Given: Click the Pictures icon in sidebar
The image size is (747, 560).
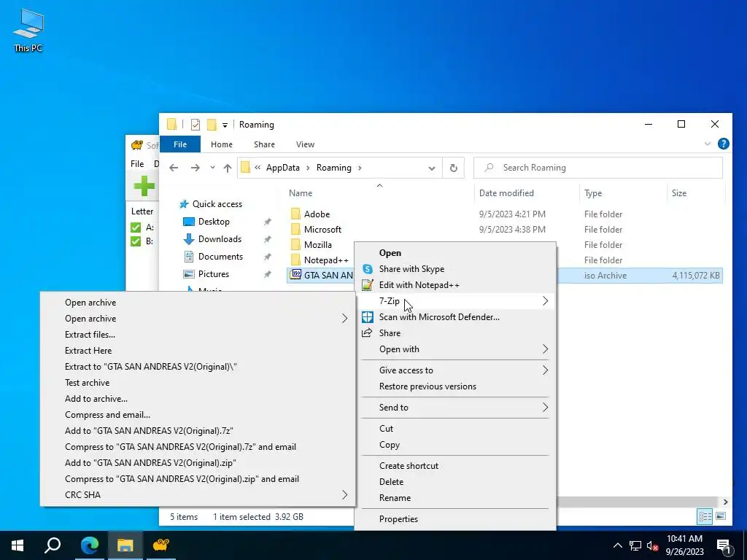Looking at the screenshot, I should [189, 274].
